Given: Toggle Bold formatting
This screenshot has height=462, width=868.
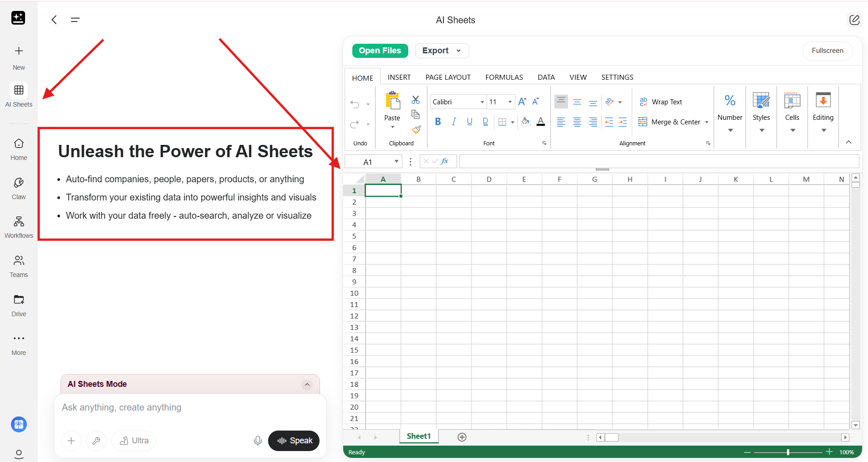Looking at the screenshot, I should pyautogui.click(x=438, y=122).
